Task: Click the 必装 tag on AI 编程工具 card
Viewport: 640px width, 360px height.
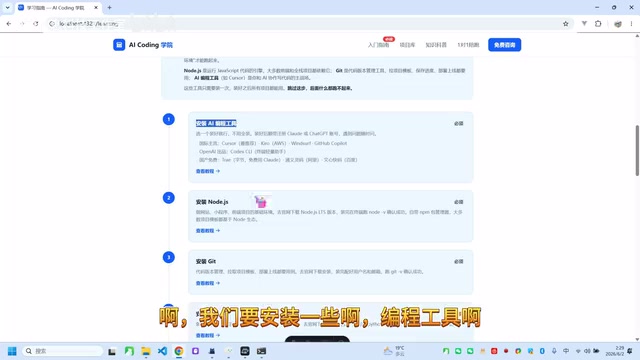Action: [458, 123]
